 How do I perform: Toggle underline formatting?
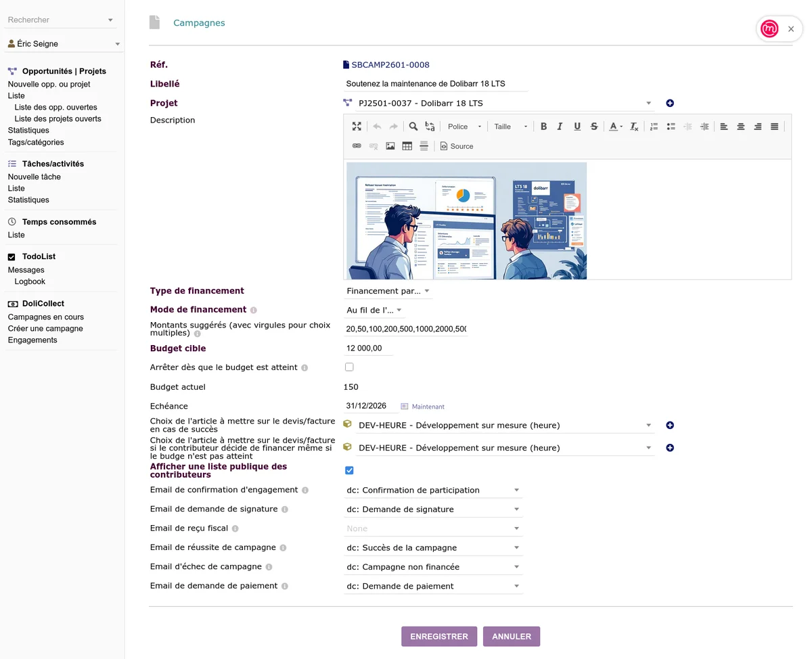(577, 127)
